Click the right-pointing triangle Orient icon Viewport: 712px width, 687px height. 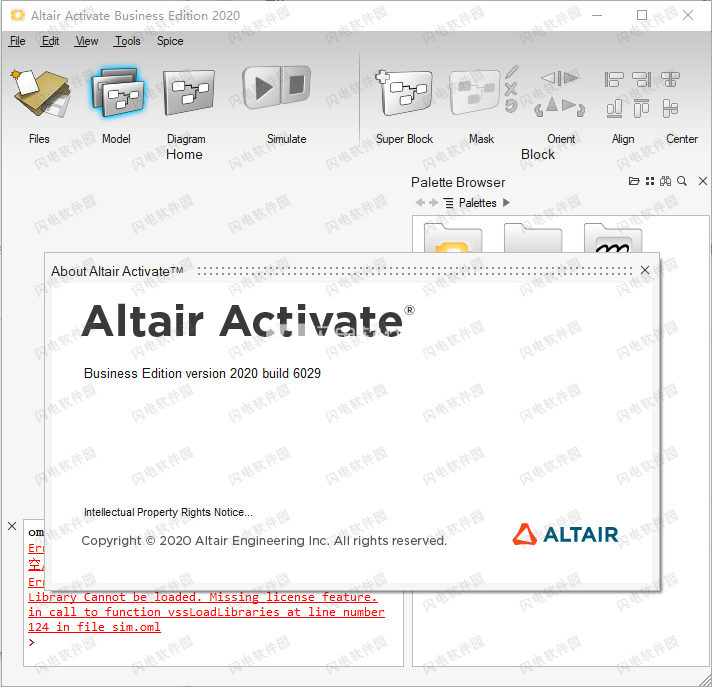coord(568,105)
